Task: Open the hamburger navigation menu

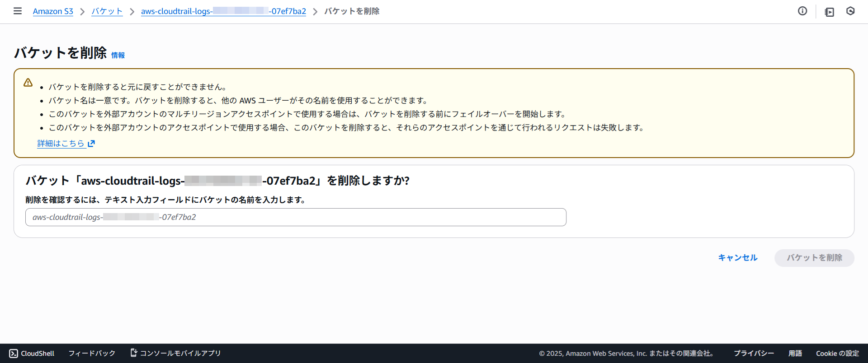Action: 18,11
